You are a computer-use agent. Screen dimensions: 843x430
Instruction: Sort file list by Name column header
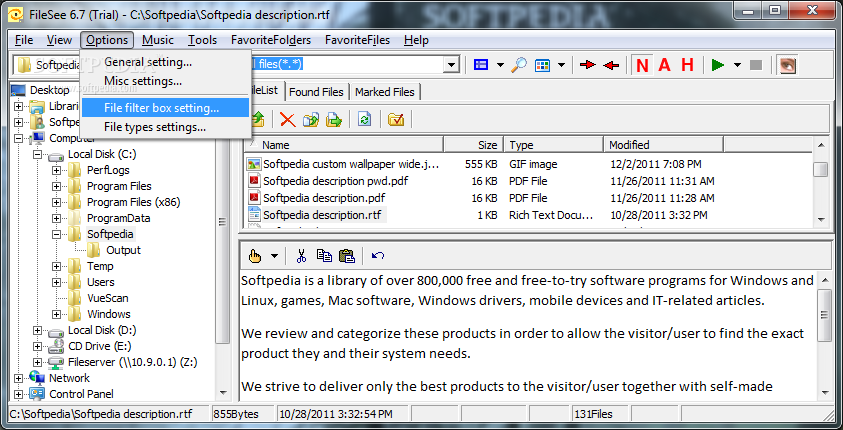[x=344, y=145]
